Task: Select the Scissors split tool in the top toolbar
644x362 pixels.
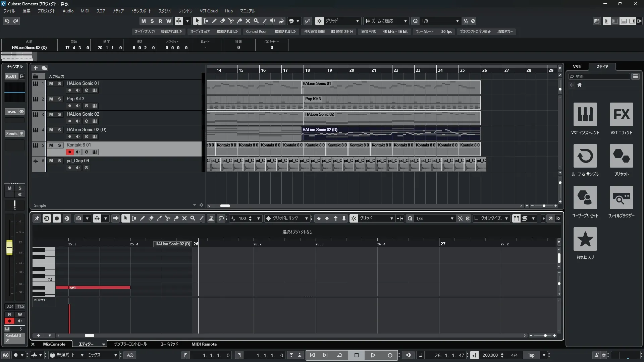Action: coord(231,21)
